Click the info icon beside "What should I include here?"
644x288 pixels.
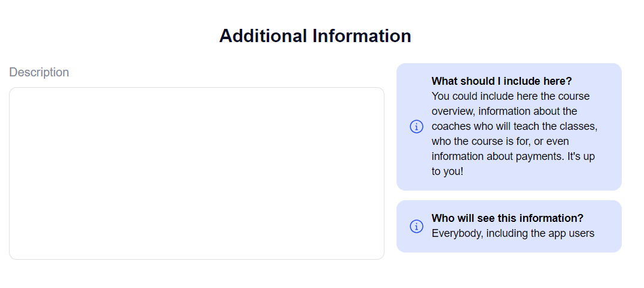[x=416, y=127]
